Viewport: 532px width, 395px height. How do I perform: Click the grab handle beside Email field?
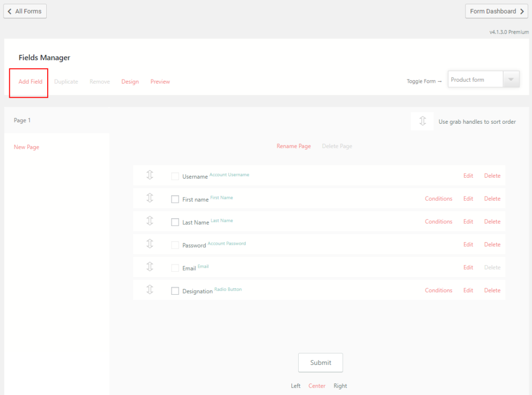pyautogui.click(x=150, y=267)
